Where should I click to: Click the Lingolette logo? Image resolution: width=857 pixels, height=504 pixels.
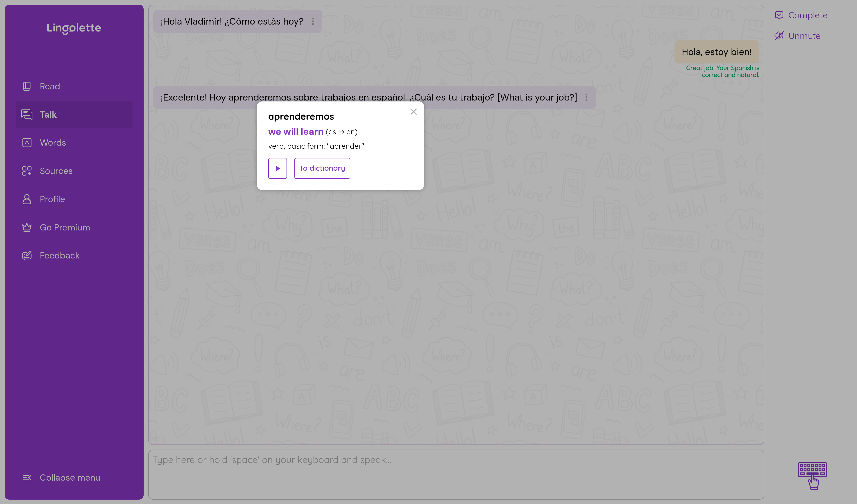(x=74, y=28)
